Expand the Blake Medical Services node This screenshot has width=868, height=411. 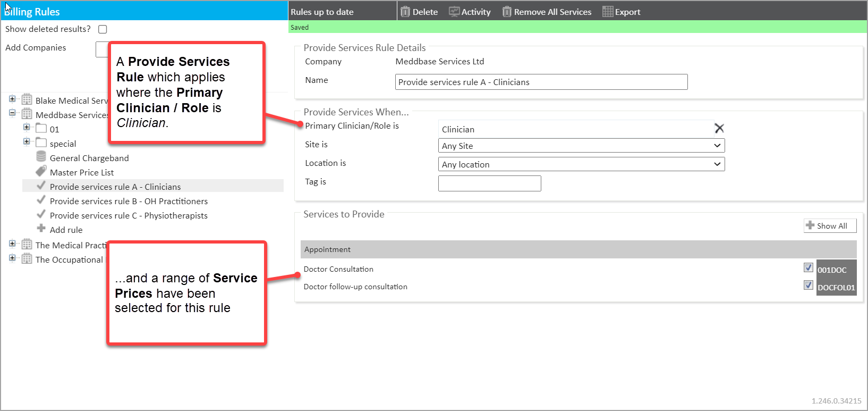point(12,99)
